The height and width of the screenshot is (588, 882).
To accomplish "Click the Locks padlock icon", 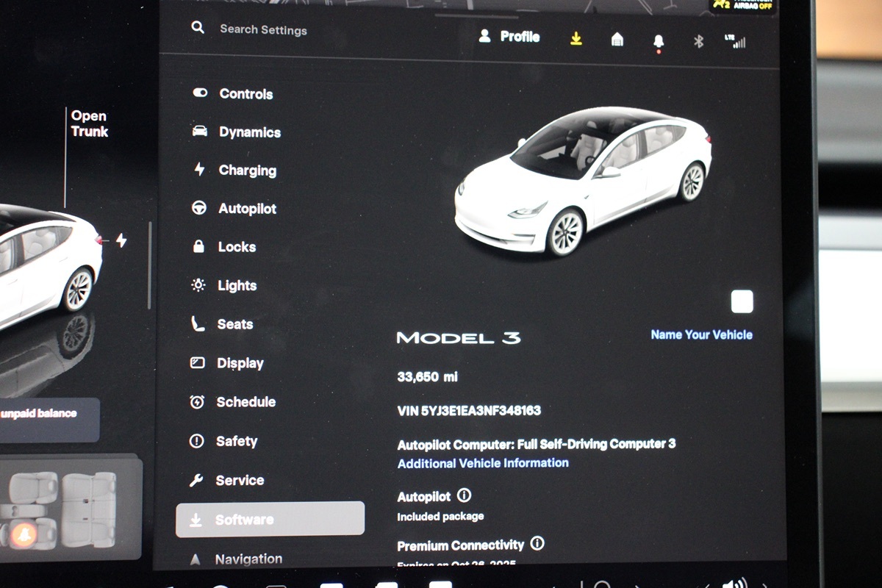I will tap(199, 247).
